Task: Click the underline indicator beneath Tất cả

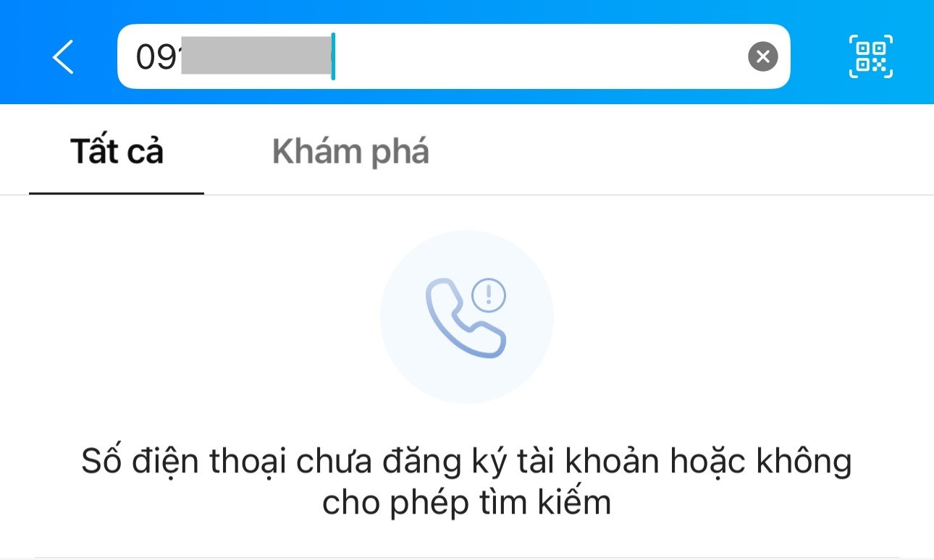Action: 117,193
